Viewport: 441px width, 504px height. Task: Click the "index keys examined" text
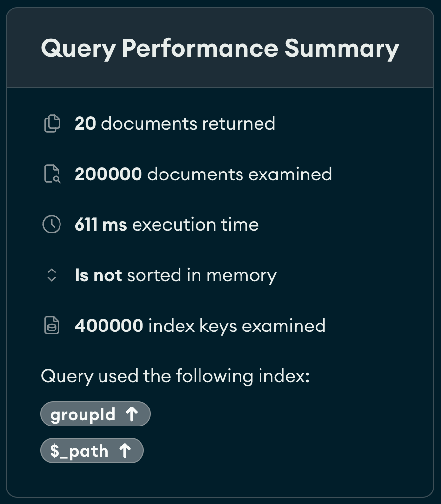(x=237, y=326)
